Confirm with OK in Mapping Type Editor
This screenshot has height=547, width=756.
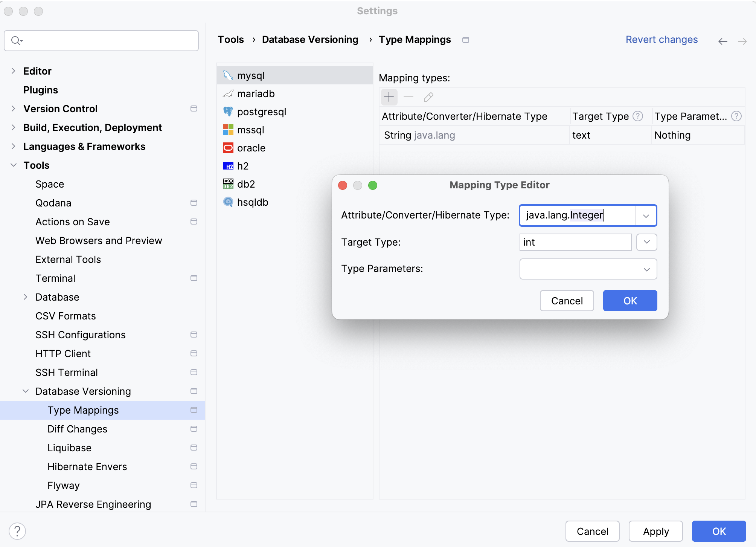click(629, 301)
